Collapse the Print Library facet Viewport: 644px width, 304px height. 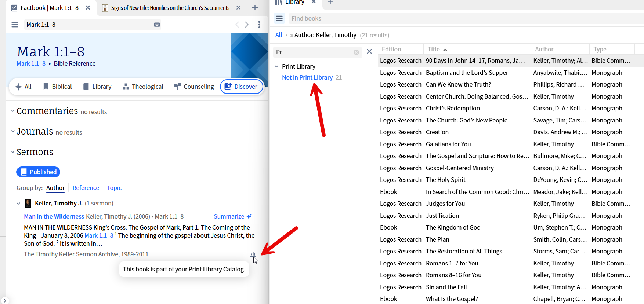tap(276, 66)
